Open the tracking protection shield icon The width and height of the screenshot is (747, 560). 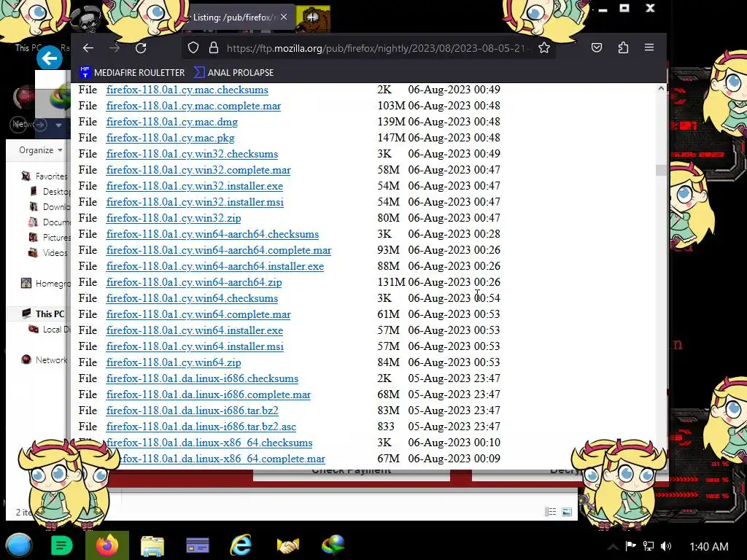pyautogui.click(x=193, y=48)
